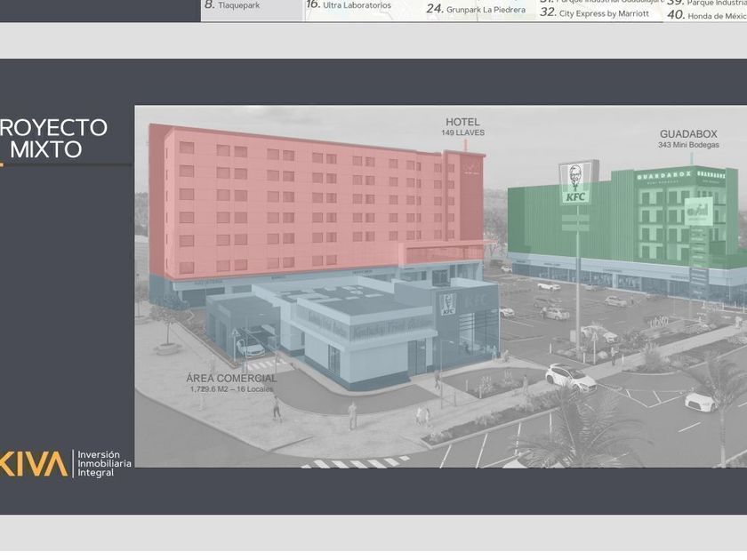Click the KFC logo on the blue building facade
This screenshot has width=747, height=560.
pyautogui.click(x=448, y=304)
